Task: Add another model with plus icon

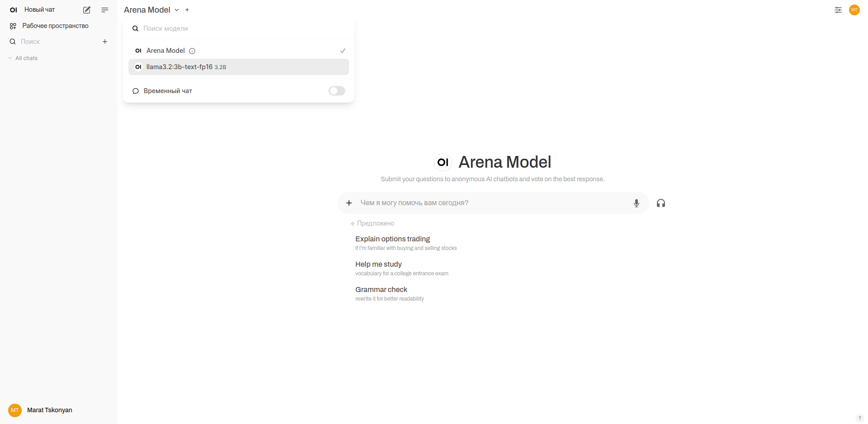Action: 187,10
